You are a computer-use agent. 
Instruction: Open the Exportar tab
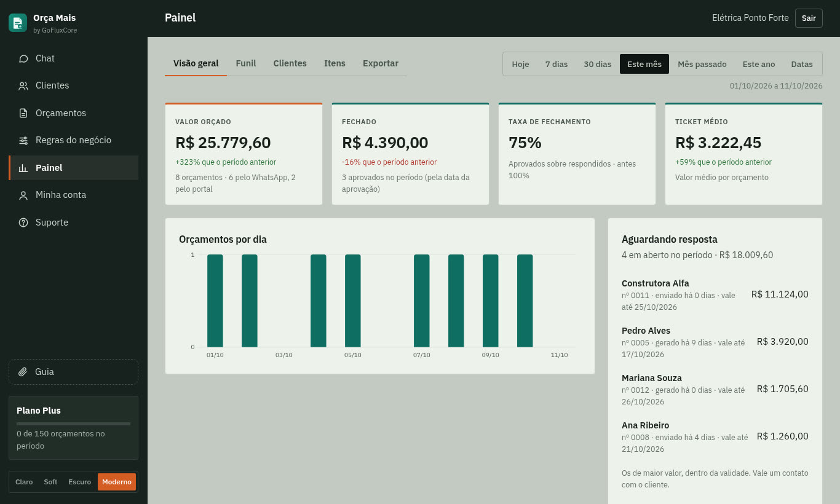click(381, 63)
